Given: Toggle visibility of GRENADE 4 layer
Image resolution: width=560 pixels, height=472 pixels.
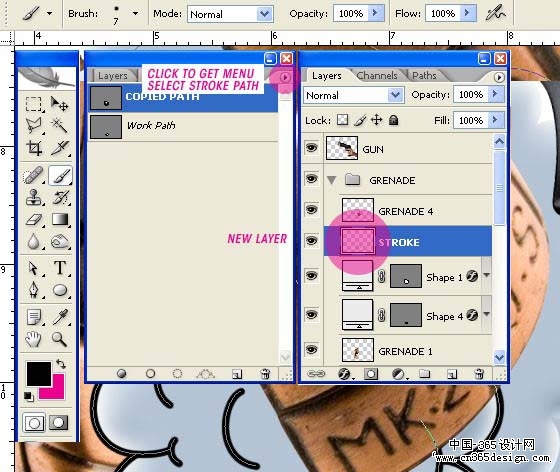Looking at the screenshot, I should (311, 210).
